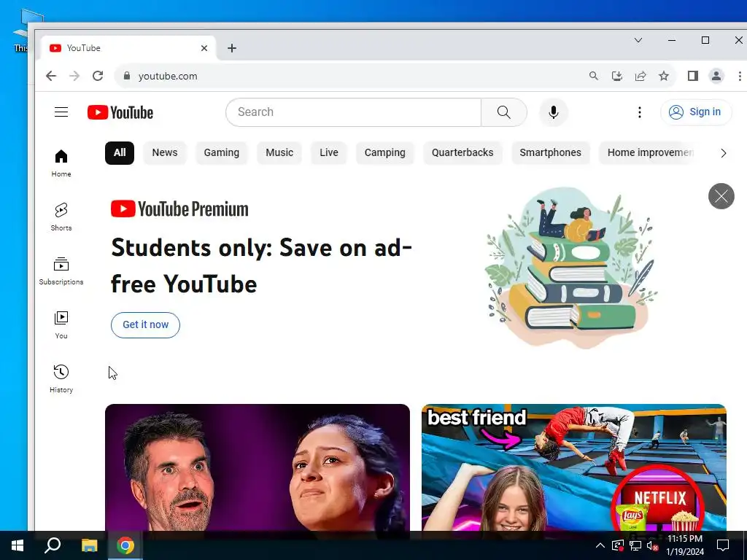This screenshot has width=747, height=560.
Task: Select the All filter chip
Action: [x=120, y=152]
